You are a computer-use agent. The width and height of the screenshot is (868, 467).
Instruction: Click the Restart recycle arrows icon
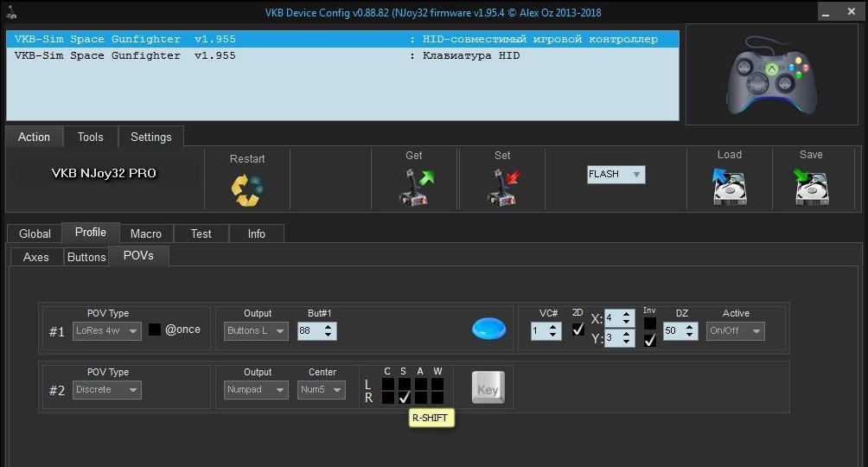(x=247, y=190)
